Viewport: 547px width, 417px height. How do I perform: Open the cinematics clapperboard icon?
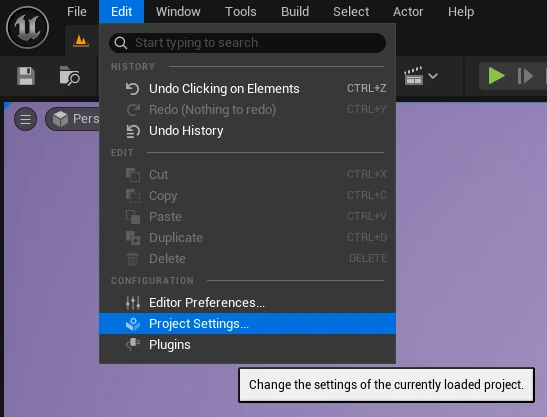(413, 76)
